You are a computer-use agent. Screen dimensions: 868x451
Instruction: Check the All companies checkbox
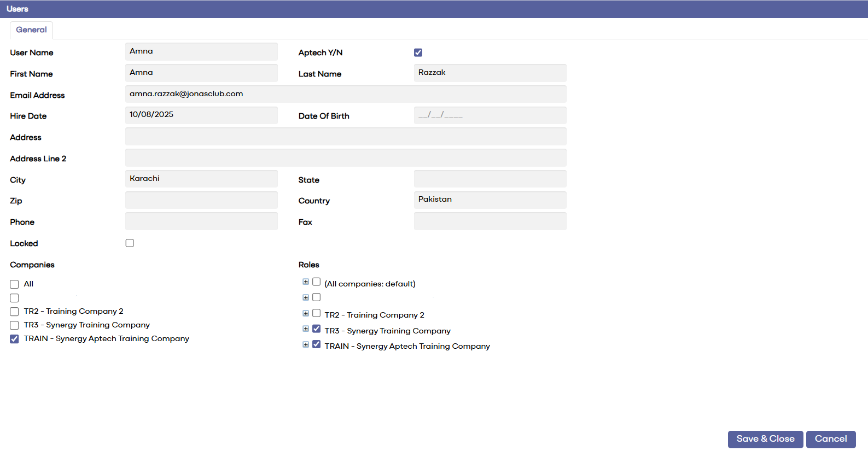(14, 284)
